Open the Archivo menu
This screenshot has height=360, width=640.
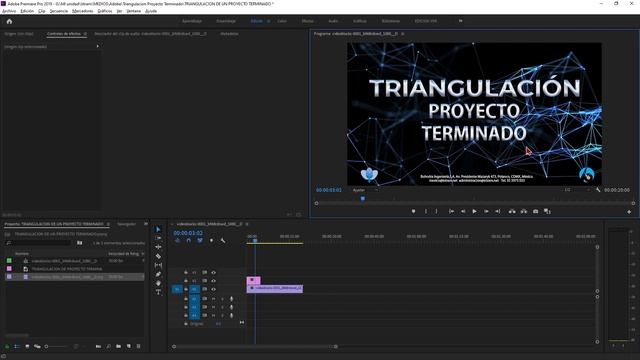click(x=9, y=11)
